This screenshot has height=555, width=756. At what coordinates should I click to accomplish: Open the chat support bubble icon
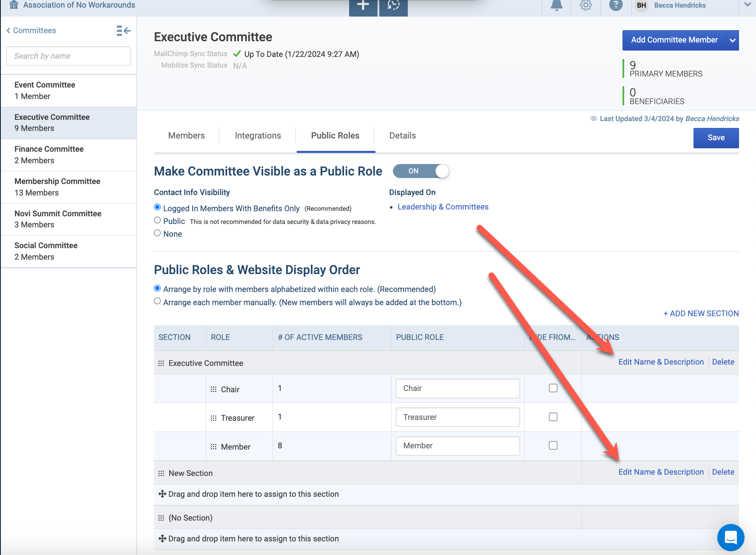tap(730, 538)
